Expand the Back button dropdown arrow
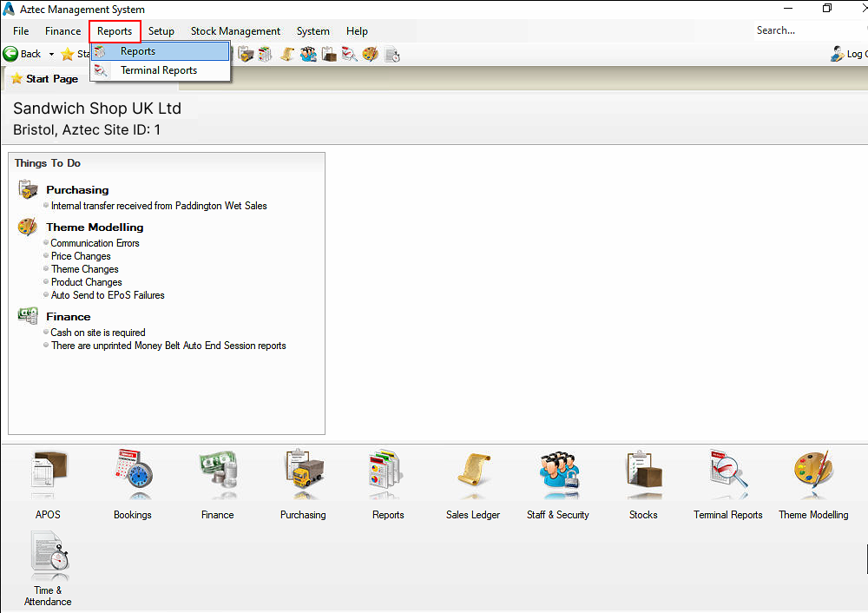This screenshot has height=613, width=868. [51, 54]
